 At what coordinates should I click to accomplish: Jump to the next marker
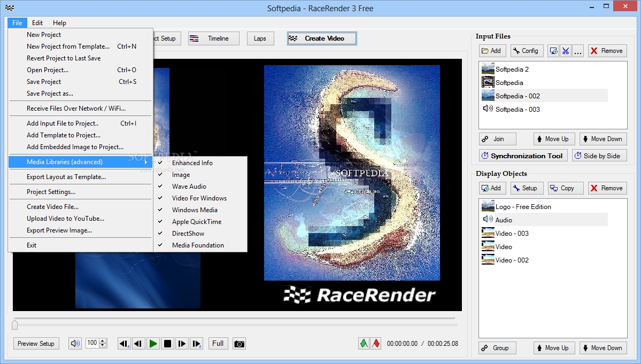click(197, 344)
